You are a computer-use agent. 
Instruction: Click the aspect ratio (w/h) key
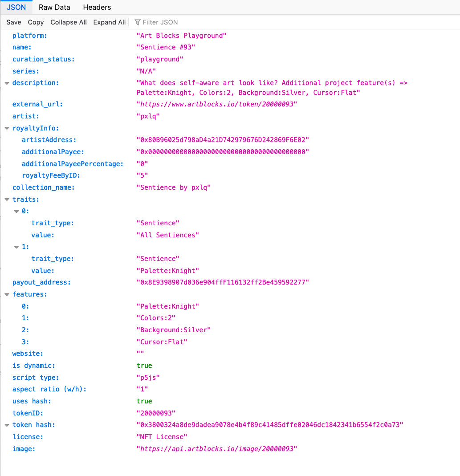[x=49, y=389]
